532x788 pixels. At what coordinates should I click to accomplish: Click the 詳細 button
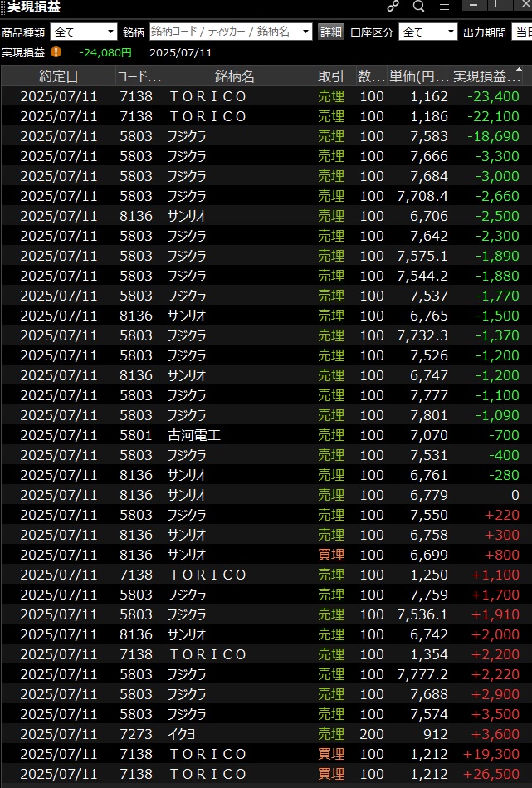tap(331, 32)
